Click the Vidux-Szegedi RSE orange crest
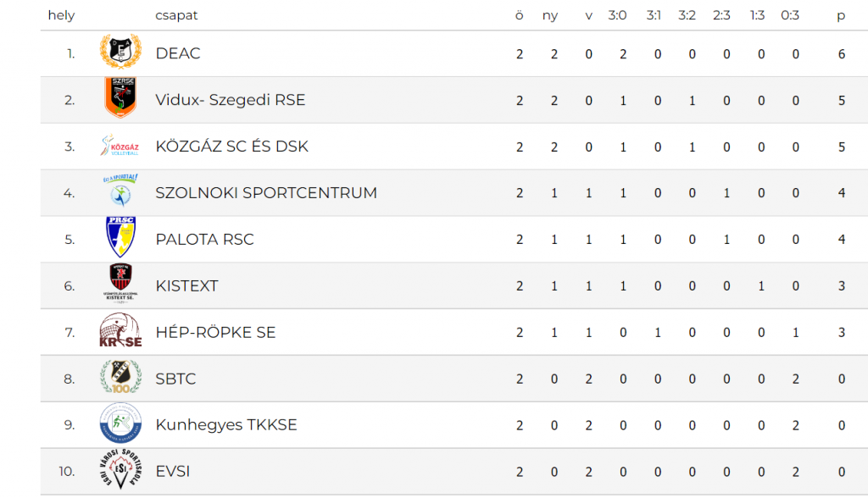Screen dimensions: 868x498 pos(120,99)
